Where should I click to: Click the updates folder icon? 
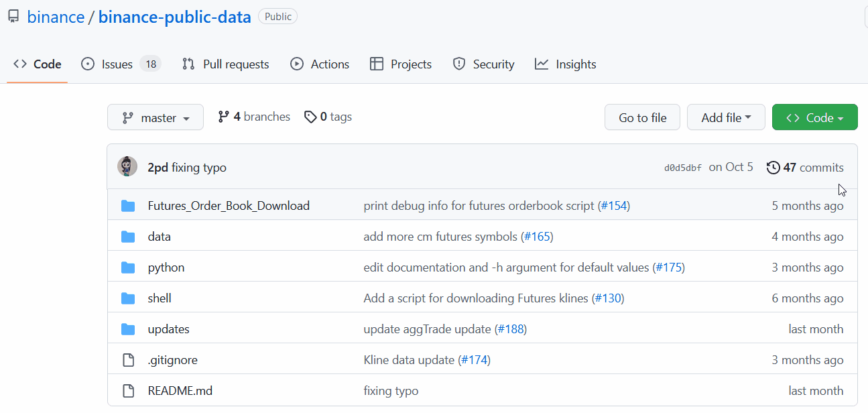128,329
